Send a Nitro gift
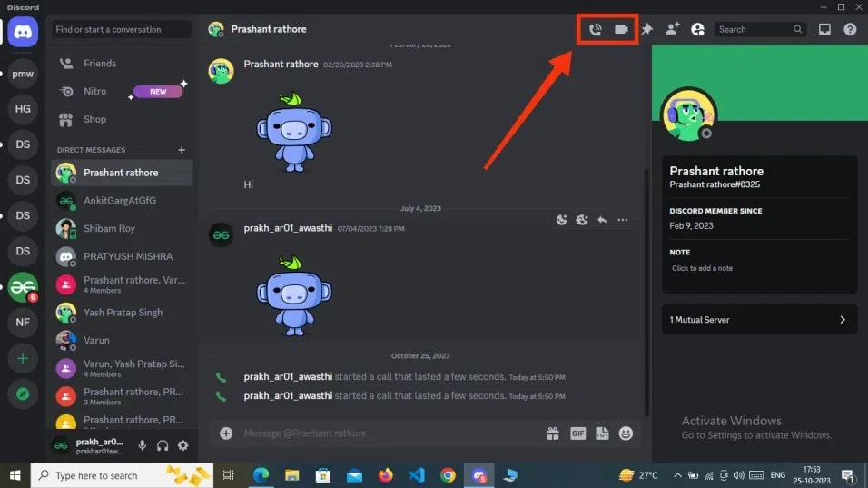The width and height of the screenshot is (868, 488). tap(552, 433)
